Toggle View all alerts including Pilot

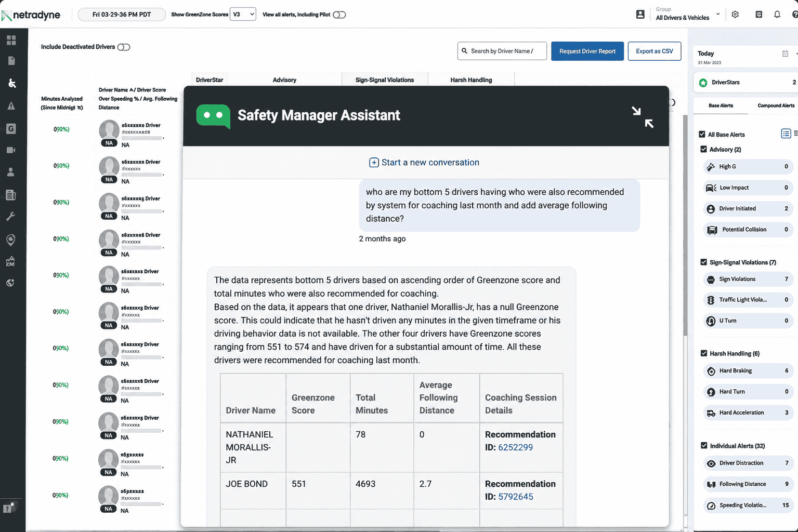(x=339, y=15)
